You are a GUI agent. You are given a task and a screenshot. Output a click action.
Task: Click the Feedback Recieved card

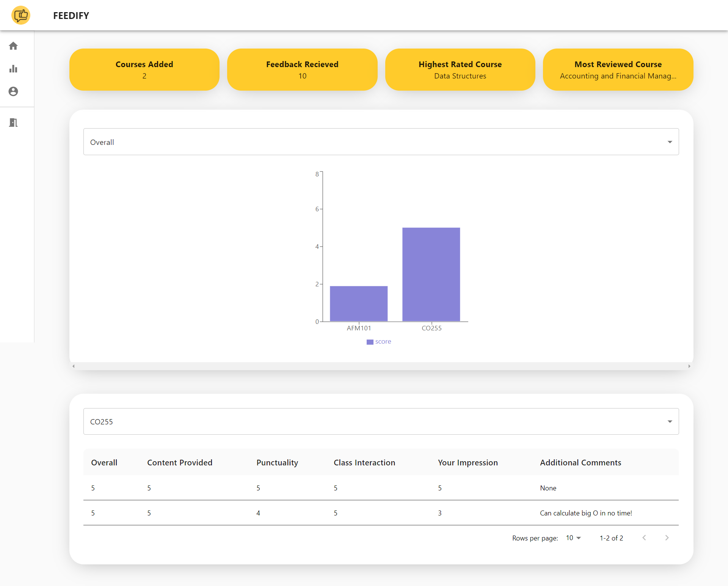click(x=302, y=70)
